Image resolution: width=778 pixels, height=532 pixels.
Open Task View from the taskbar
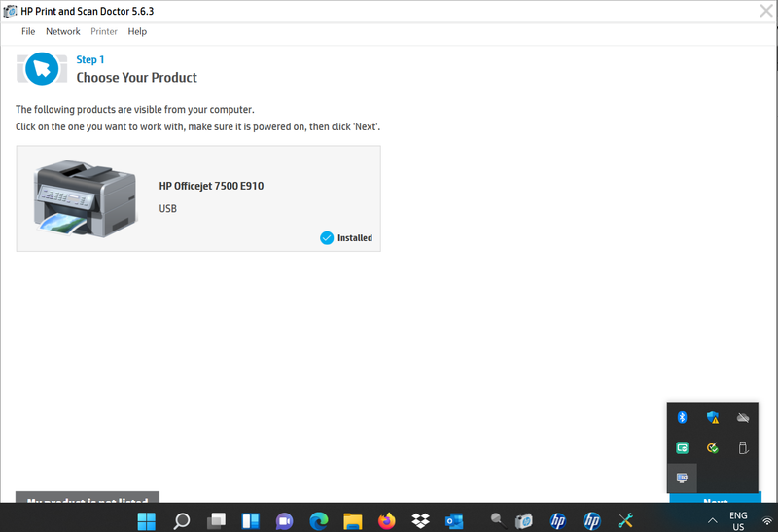coord(216,520)
